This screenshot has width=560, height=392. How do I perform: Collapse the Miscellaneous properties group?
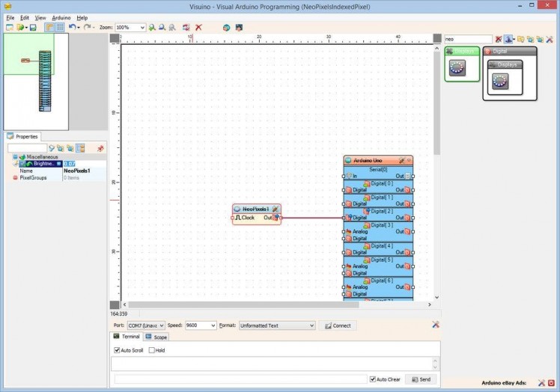15,157
